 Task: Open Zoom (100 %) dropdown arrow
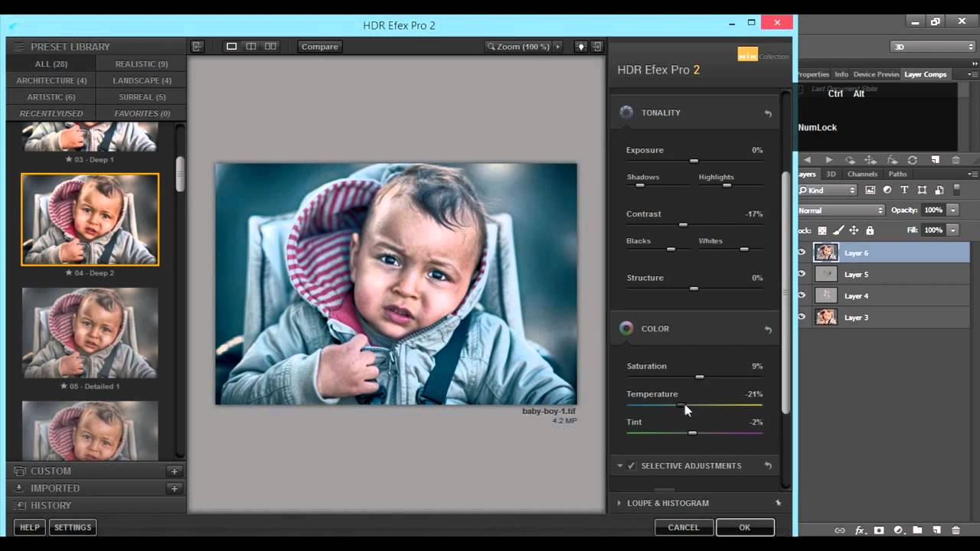[x=557, y=47]
